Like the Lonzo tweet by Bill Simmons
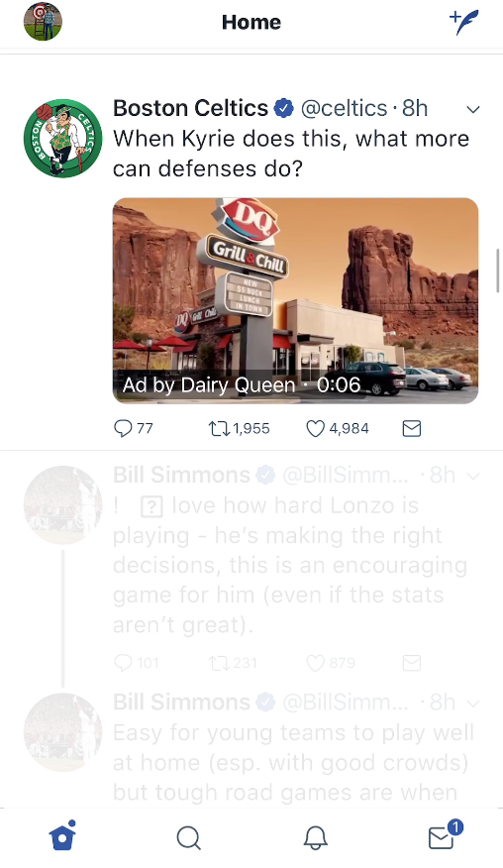Image resolution: width=503 pixels, height=868 pixels. click(316, 663)
